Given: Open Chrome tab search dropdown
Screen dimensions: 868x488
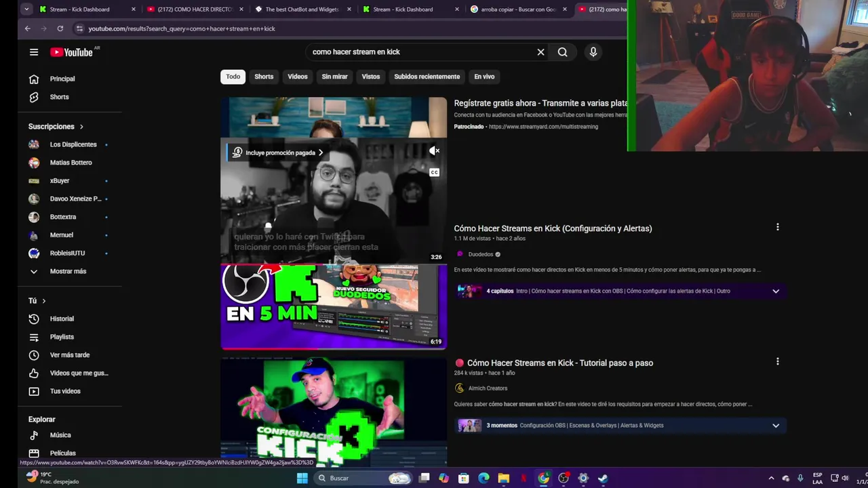Looking at the screenshot, I should point(26,9).
